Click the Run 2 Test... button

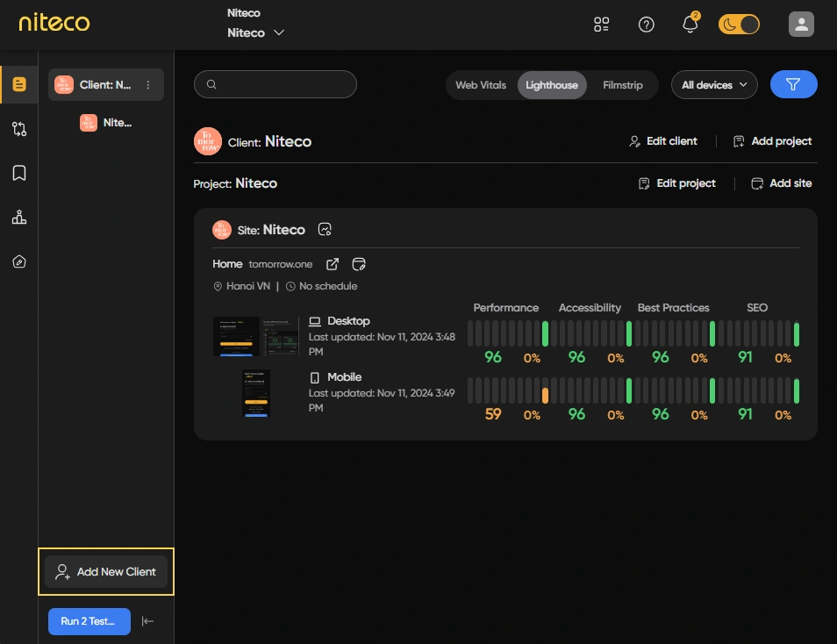(x=89, y=621)
